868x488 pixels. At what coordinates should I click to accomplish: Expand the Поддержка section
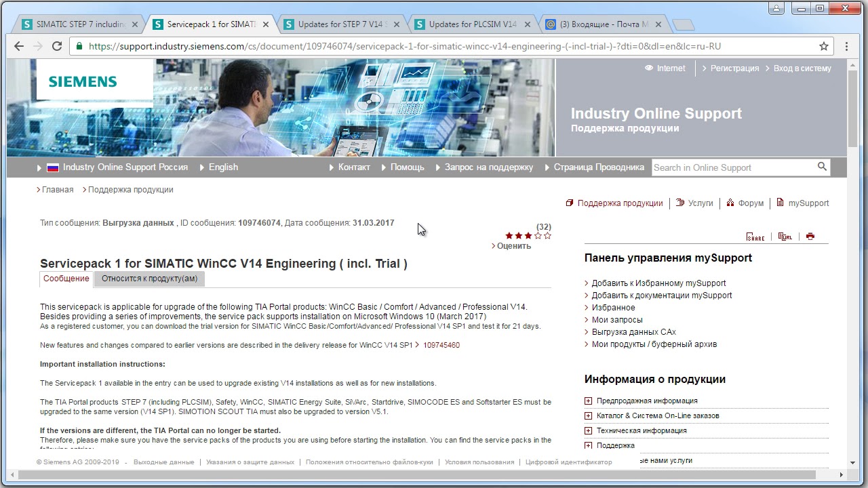point(588,445)
